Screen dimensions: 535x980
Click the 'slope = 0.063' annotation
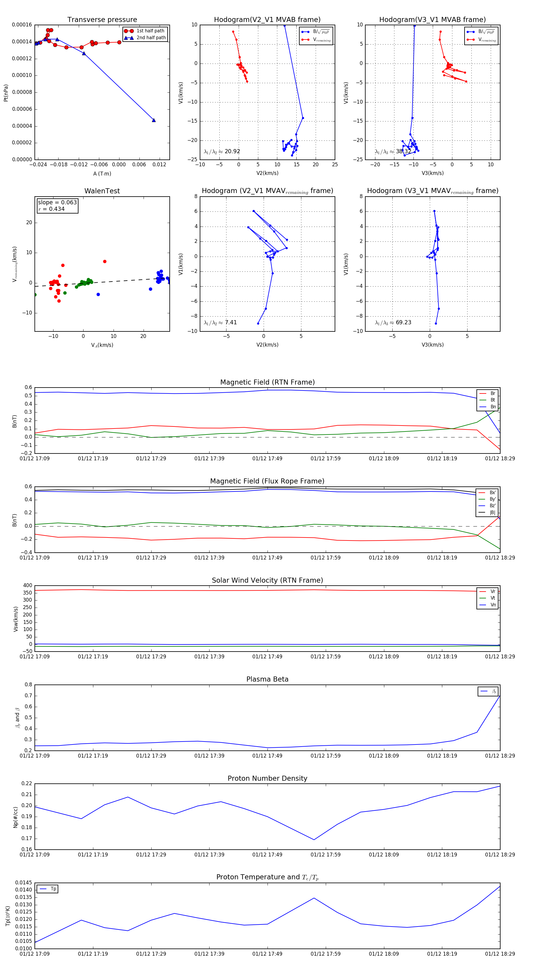click(x=57, y=203)
